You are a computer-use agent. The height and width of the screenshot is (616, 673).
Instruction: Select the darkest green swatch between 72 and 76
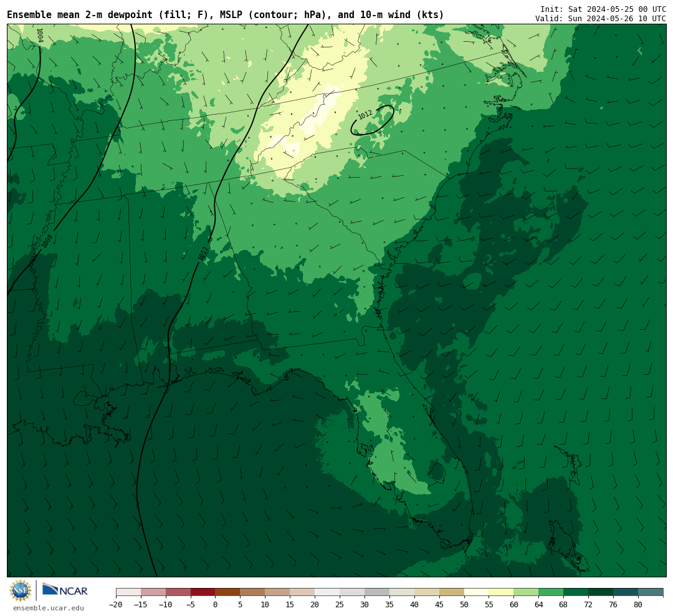601,592
